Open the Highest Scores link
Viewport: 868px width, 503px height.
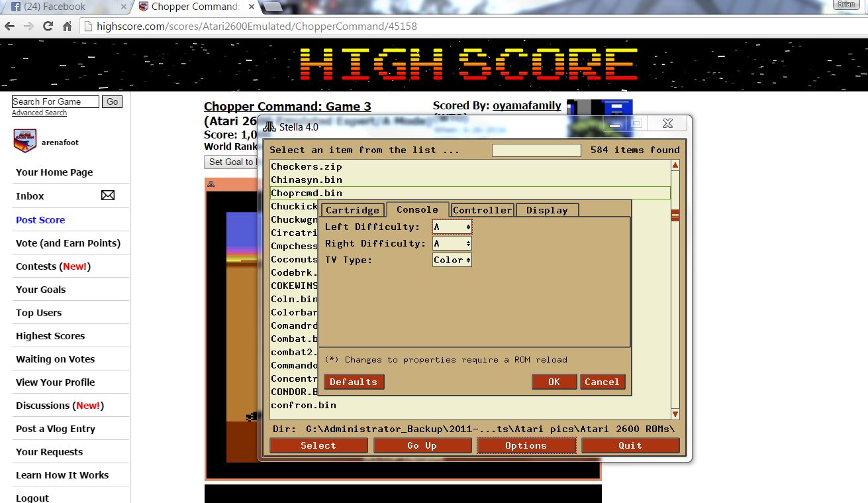tap(50, 336)
